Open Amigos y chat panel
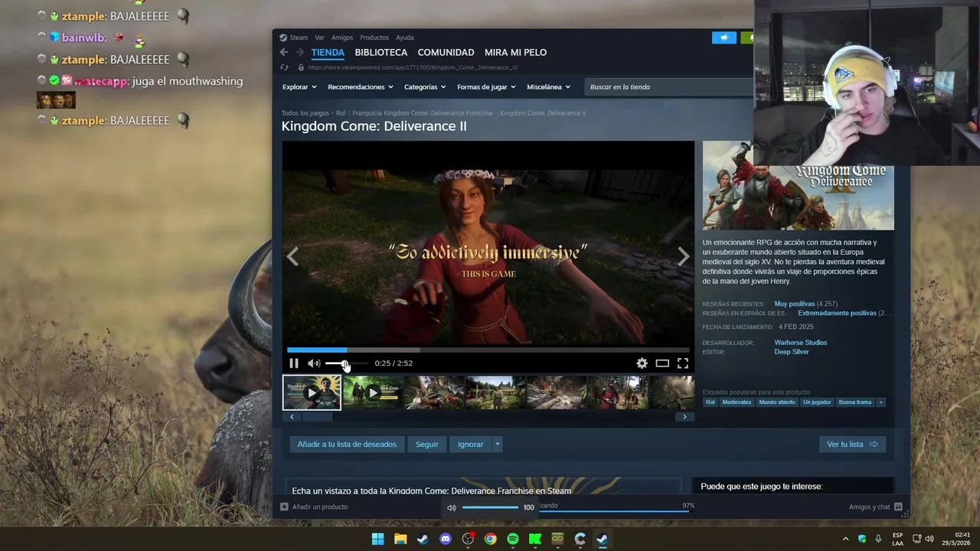 click(875, 507)
